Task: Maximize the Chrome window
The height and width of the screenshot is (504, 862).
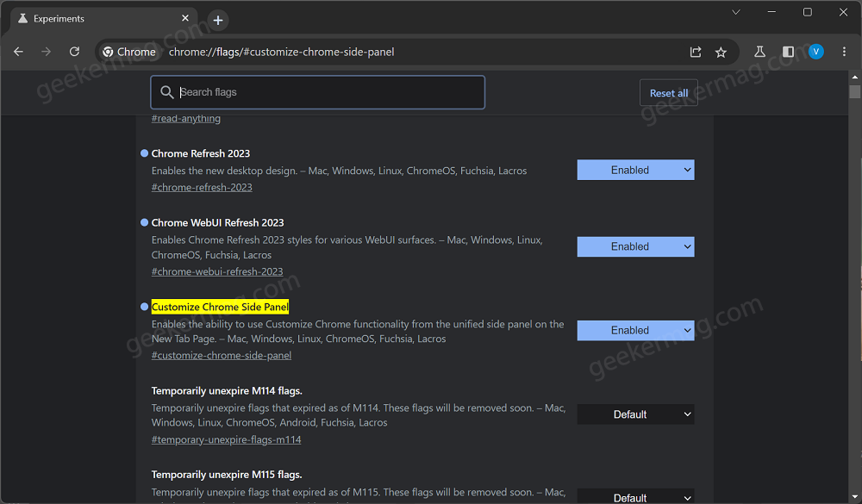Action: coord(808,12)
